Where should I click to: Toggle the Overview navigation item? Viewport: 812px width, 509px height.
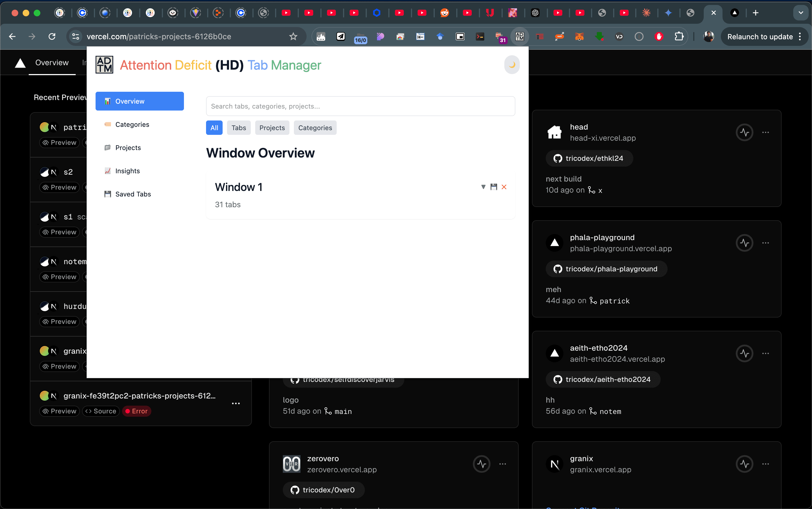[x=140, y=101]
